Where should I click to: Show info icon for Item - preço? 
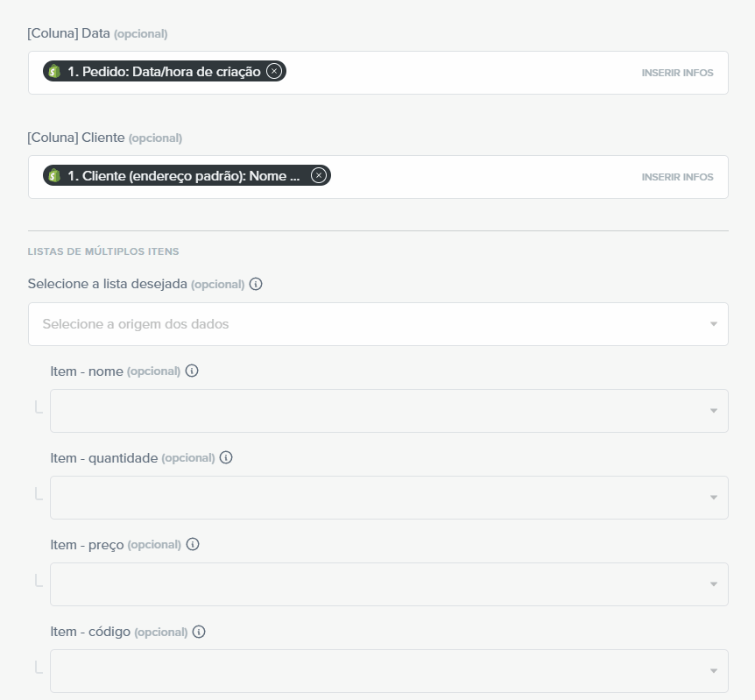tap(193, 544)
